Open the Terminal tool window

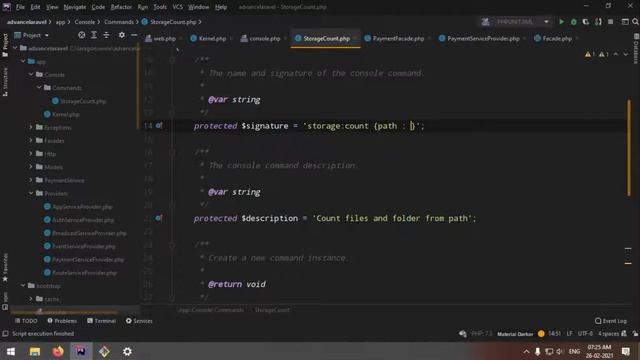(101, 321)
